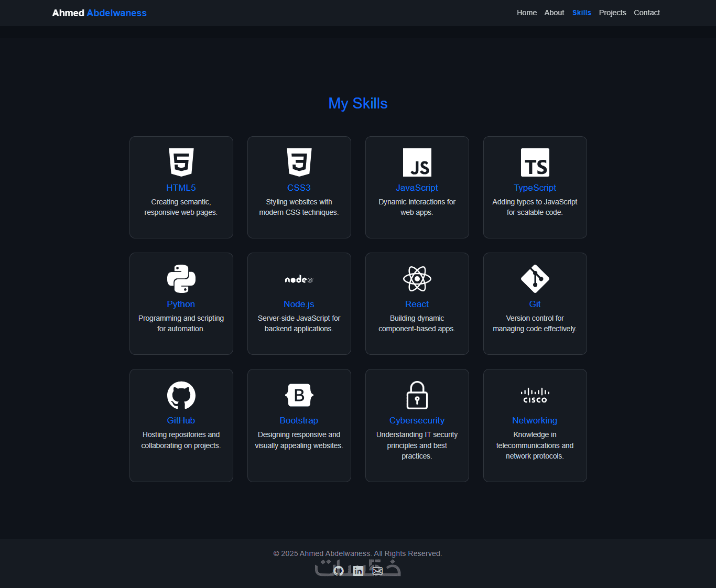Open the Contact nav item
Screen dimensions: 716x588
pos(647,13)
